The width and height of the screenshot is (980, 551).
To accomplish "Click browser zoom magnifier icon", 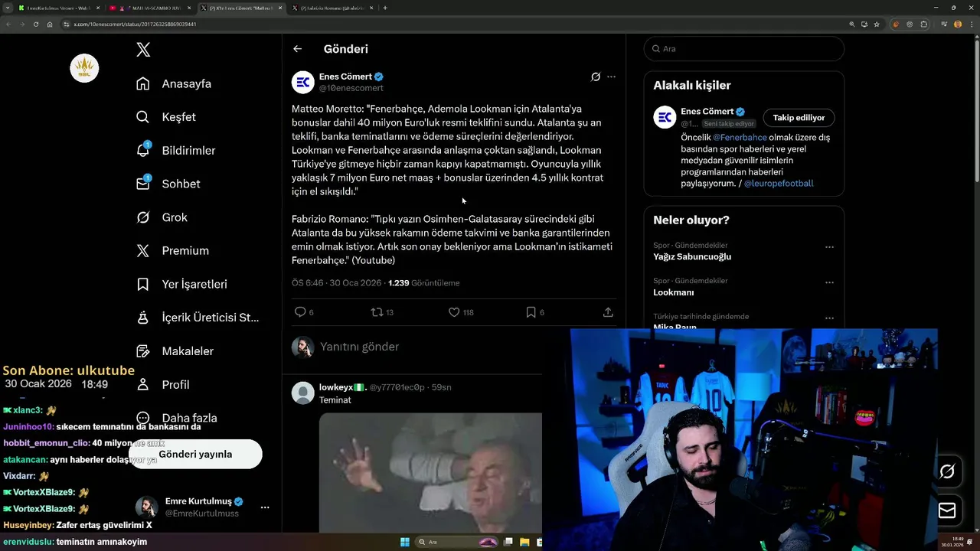I will [x=851, y=24].
